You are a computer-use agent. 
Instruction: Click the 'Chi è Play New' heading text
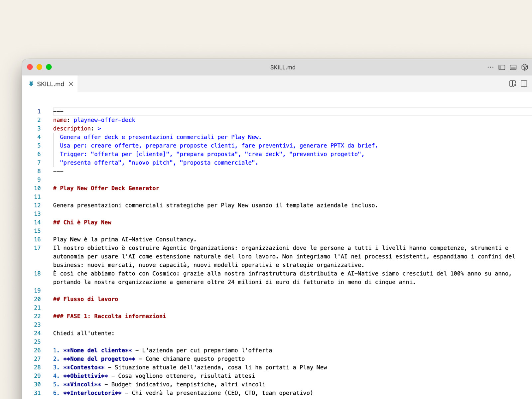[87, 222]
